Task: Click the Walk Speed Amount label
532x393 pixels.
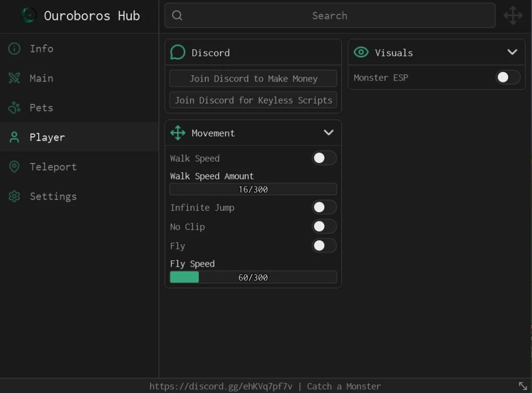Action: click(212, 176)
